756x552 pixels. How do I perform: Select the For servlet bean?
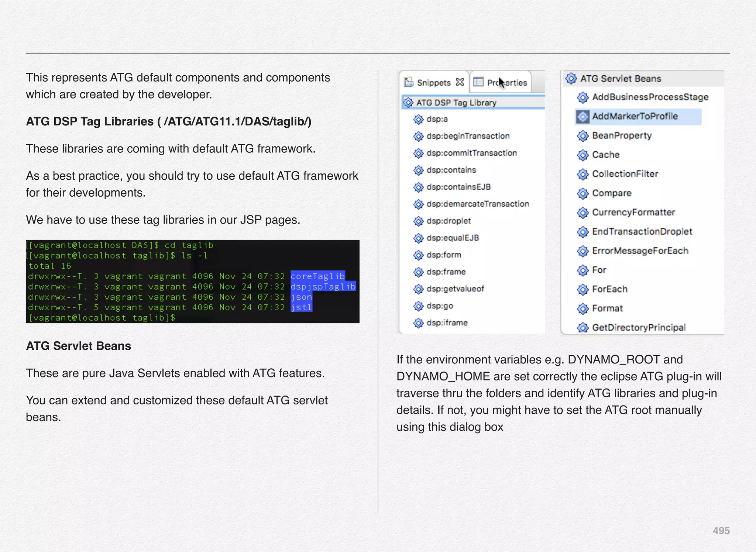tap(599, 270)
